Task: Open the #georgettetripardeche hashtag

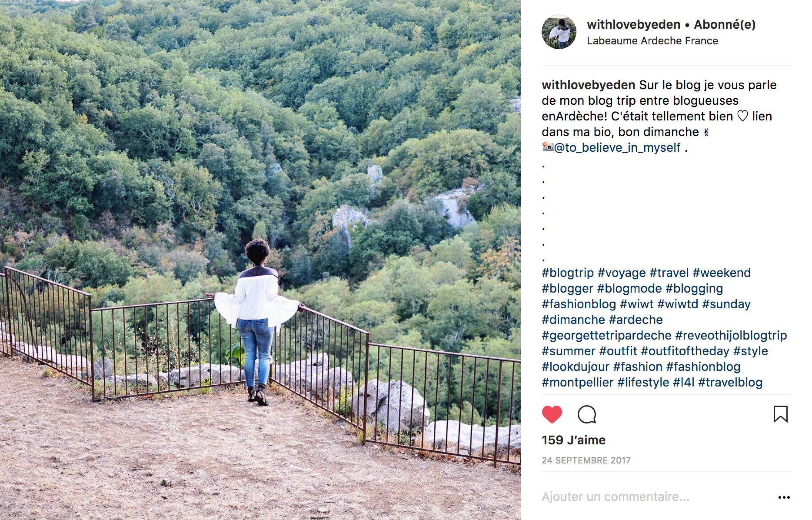Action: pos(606,336)
